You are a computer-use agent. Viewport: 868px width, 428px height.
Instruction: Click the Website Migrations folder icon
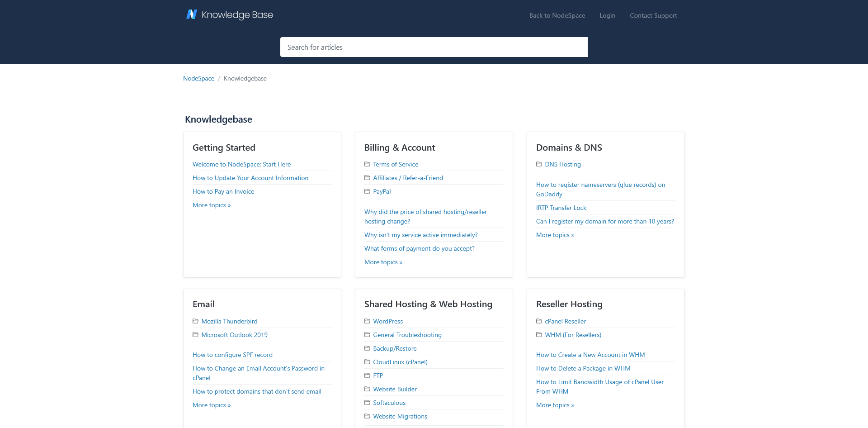pyautogui.click(x=367, y=416)
